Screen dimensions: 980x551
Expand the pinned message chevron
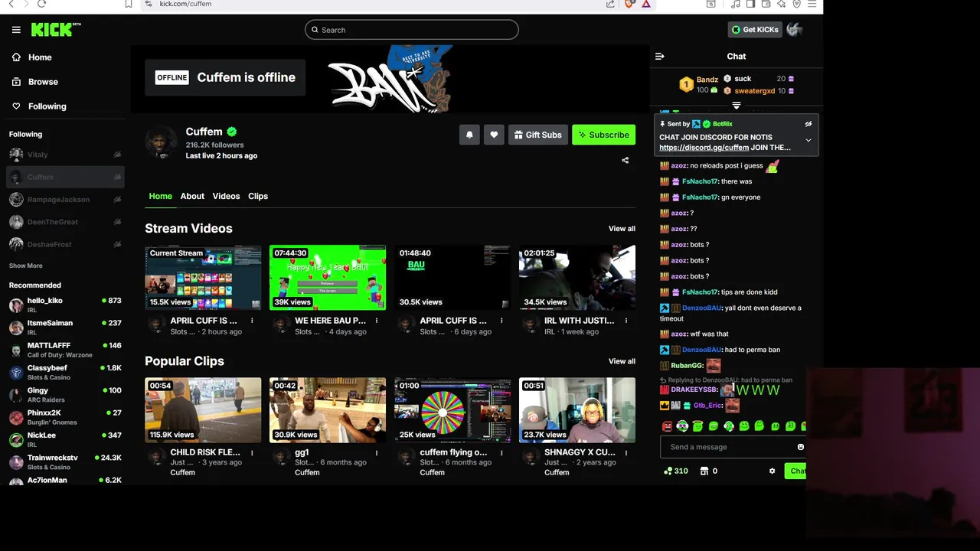pos(808,140)
